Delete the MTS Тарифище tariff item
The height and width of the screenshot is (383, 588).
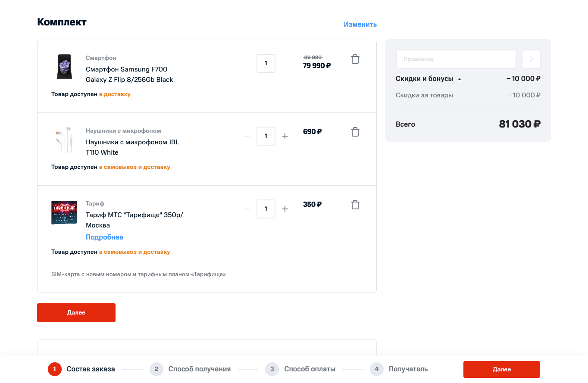355,205
